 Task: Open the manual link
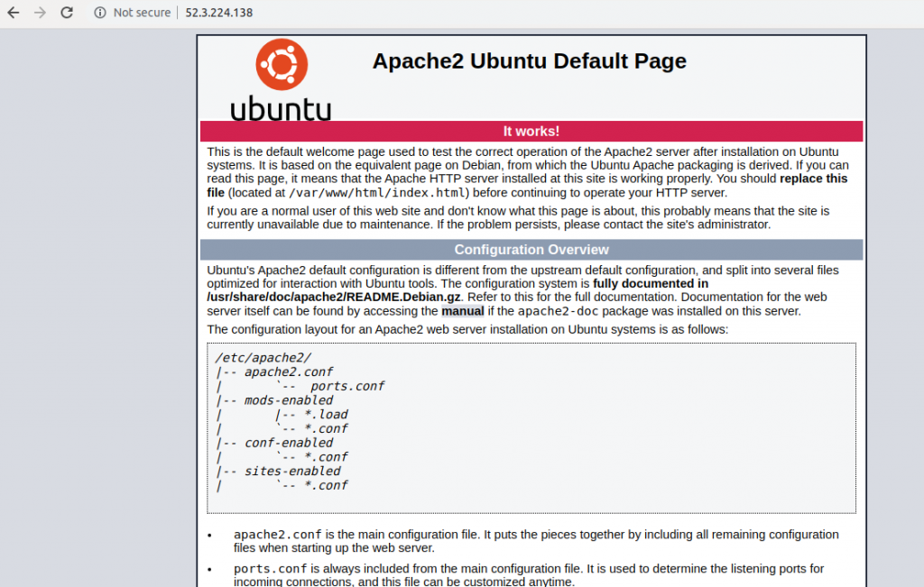463,311
